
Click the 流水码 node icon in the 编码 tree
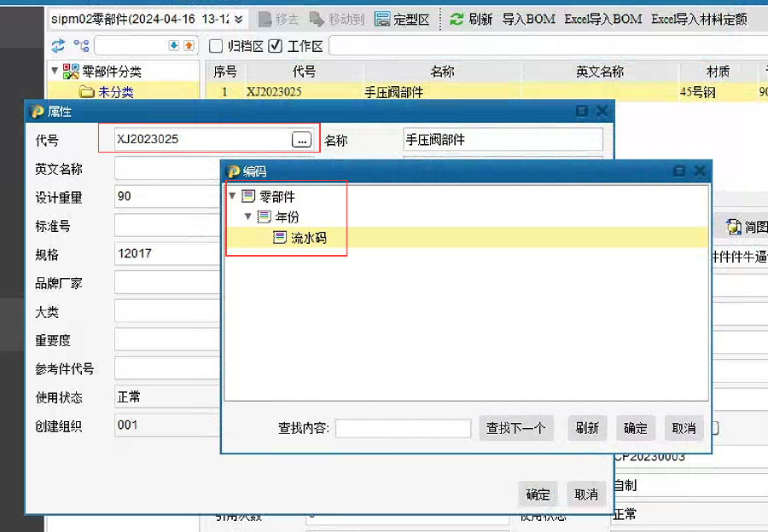click(280, 238)
